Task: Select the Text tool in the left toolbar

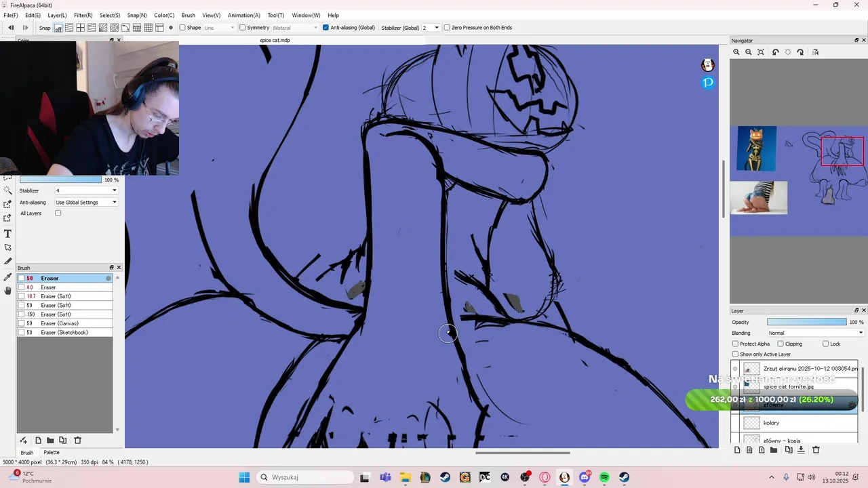Action: click(x=7, y=233)
